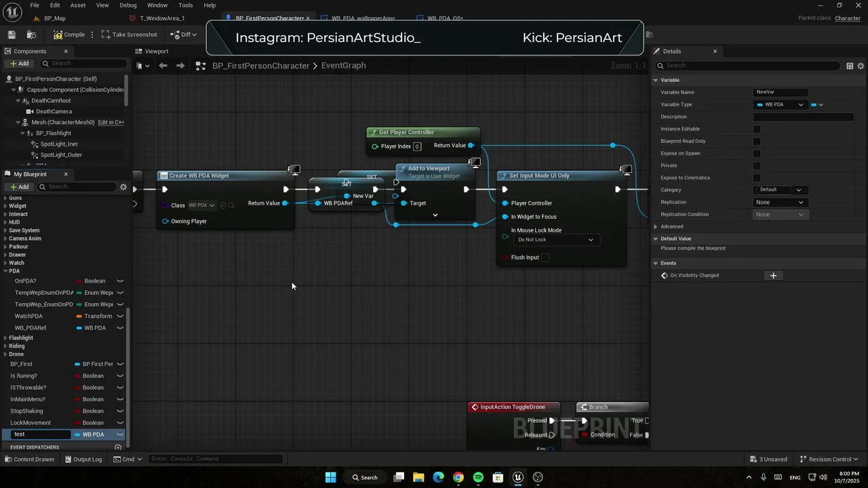
Task: Toggle visibility eye for StopShaking variable
Action: 120,411
